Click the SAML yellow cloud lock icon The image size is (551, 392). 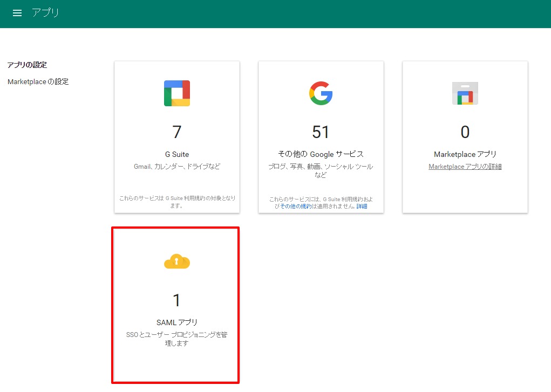pos(177,262)
